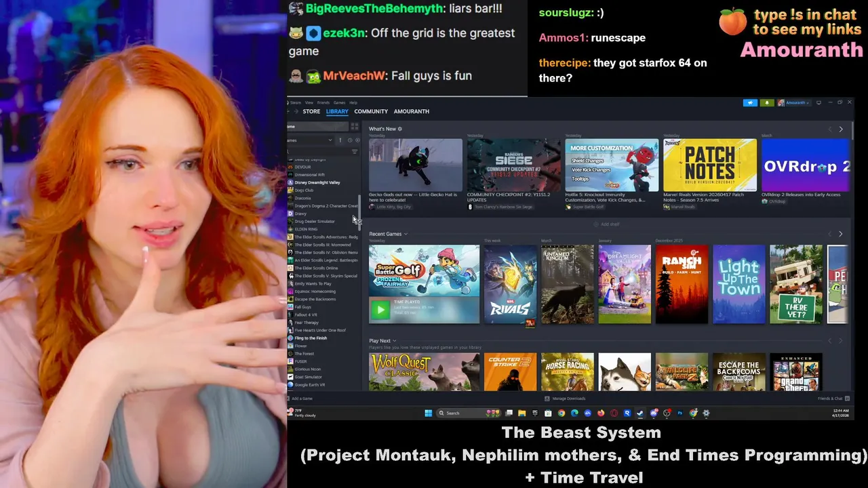Click the game search field in sidebar
The width and height of the screenshot is (868, 488).
317,151
